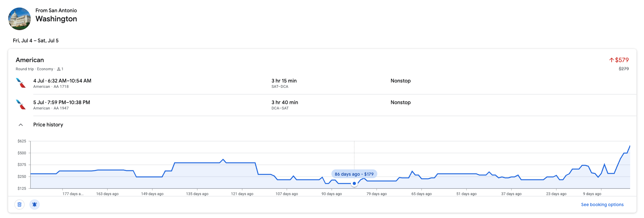Click the '5 Jul · 7:59 PM–10:38 PM' flight time
The image size is (644, 218).
tap(62, 102)
